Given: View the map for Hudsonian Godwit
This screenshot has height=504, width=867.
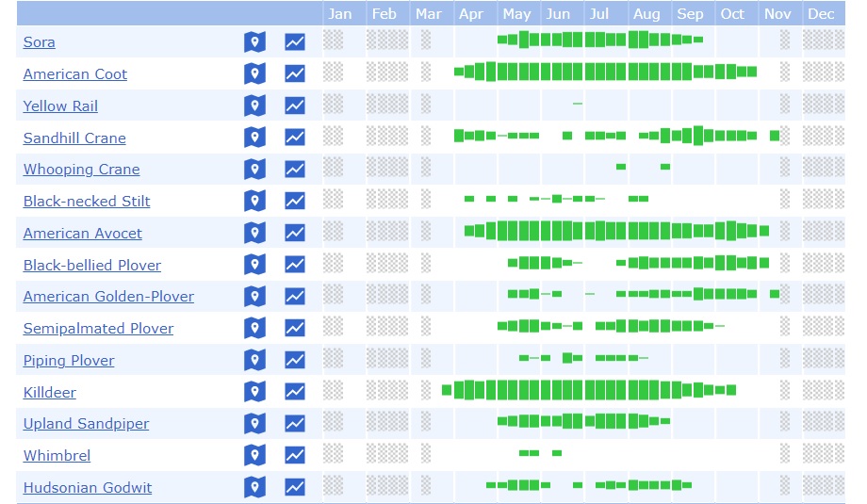Looking at the screenshot, I should [254, 488].
